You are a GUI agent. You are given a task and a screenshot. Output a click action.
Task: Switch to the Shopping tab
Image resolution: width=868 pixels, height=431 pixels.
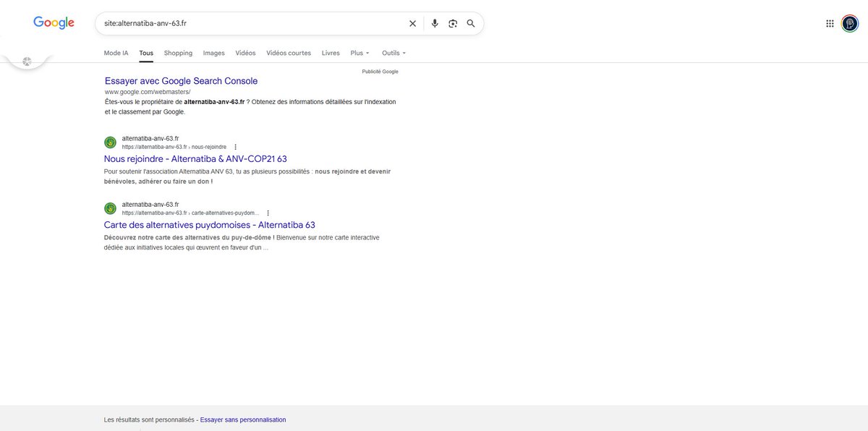coord(178,53)
